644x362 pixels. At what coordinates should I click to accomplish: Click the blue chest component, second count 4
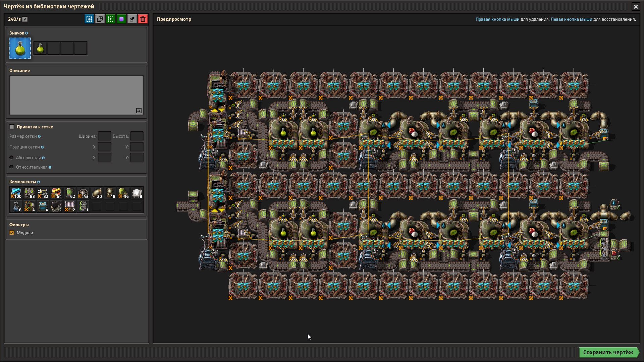43,206
